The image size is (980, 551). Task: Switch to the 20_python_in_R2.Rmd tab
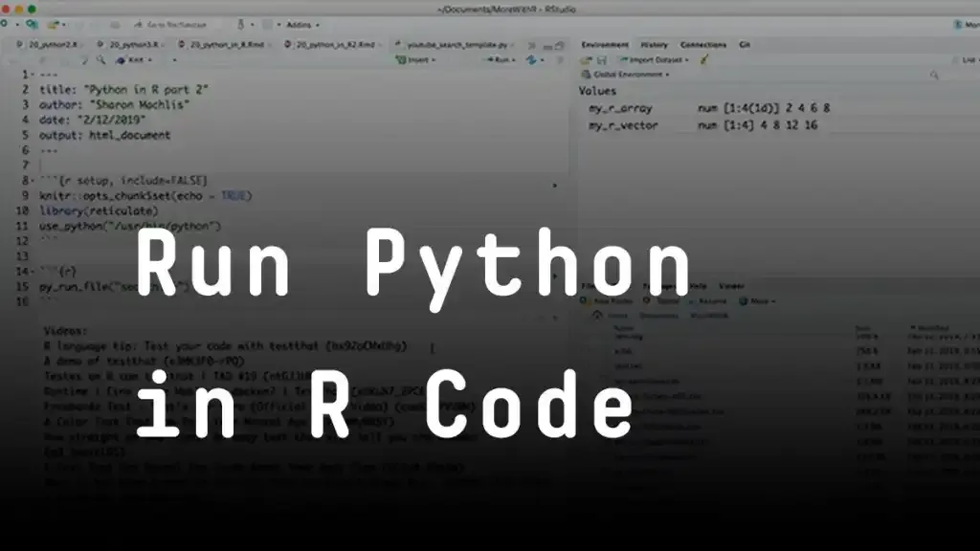[331, 45]
